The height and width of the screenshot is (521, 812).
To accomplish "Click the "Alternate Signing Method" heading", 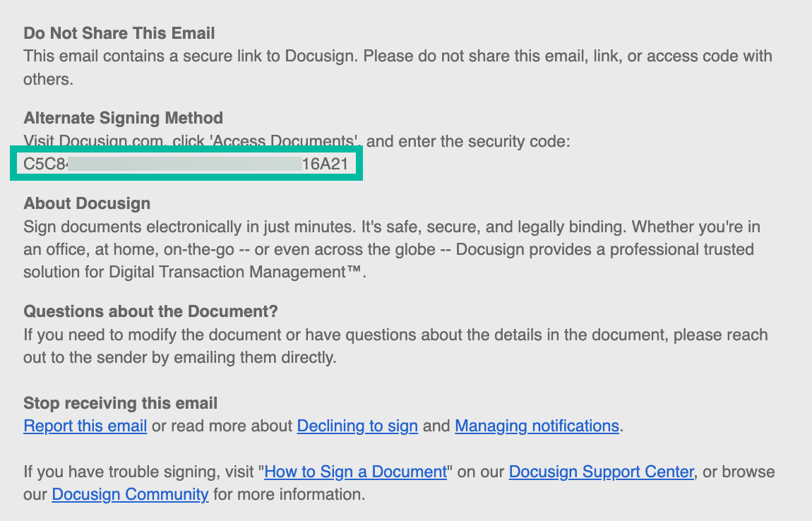I will (123, 118).
